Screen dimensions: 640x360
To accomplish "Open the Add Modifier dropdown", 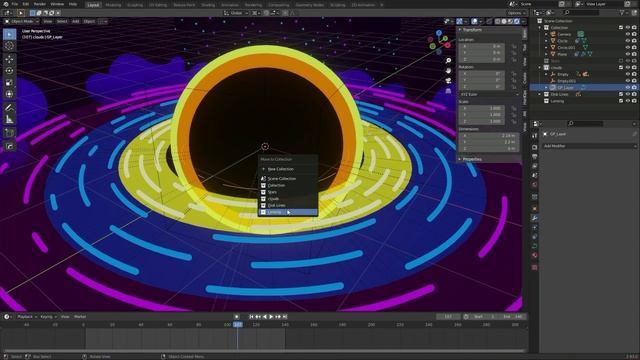I will (x=590, y=146).
